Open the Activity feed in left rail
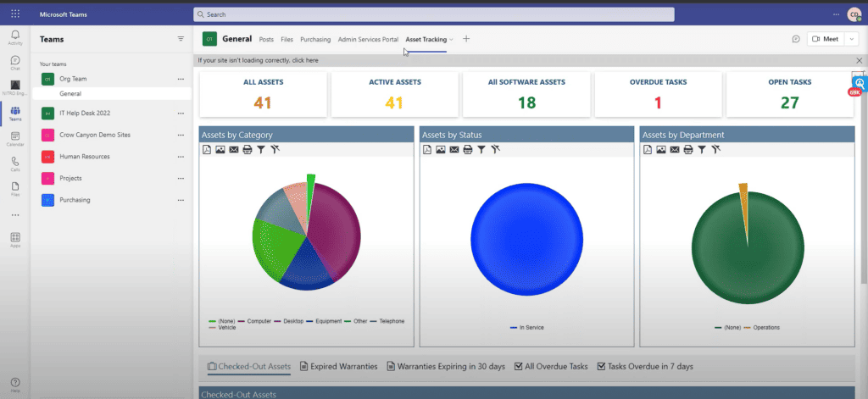The height and width of the screenshot is (399, 868). click(x=15, y=36)
